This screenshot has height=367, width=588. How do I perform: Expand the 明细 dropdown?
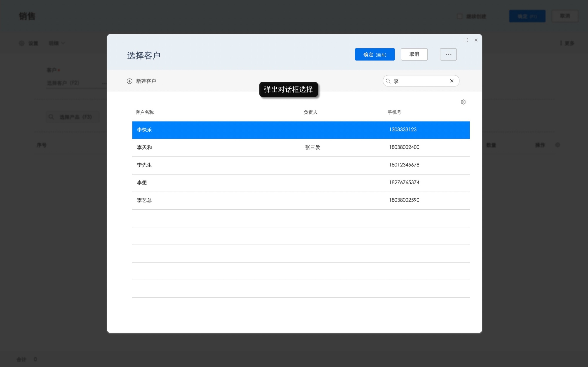[x=56, y=43]
